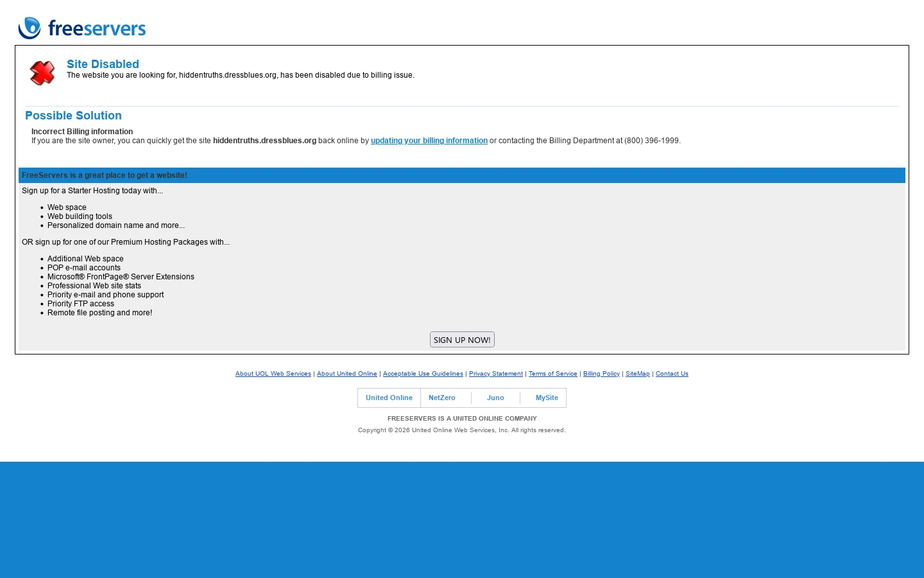Click the bold hiddentruths.dressblues.org domain text

[264, 141]
